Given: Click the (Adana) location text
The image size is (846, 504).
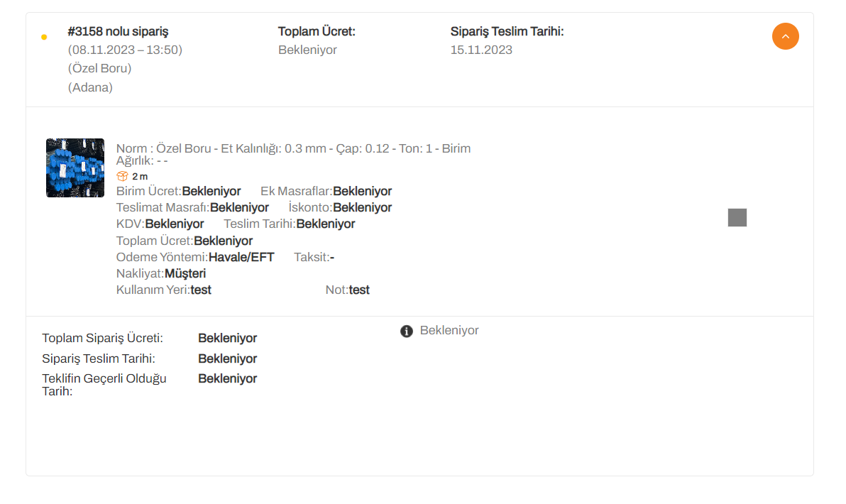Looking at the screenshot, I should pyautogui.click(x=90, y=87).
